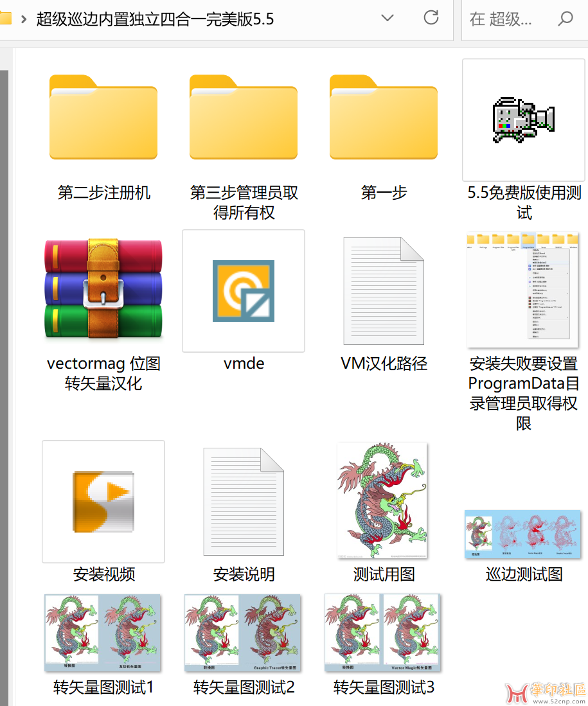Click the 超级巡边内置独立四合一完美版5.5 breadcrumb
This screenshot has width=588, height=706.
tap(155, 19)
